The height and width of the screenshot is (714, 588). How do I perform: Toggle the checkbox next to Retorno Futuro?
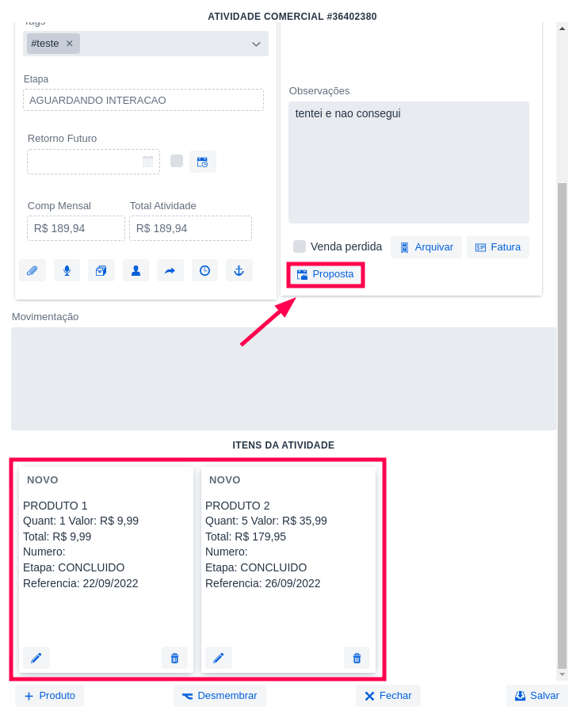177,161
